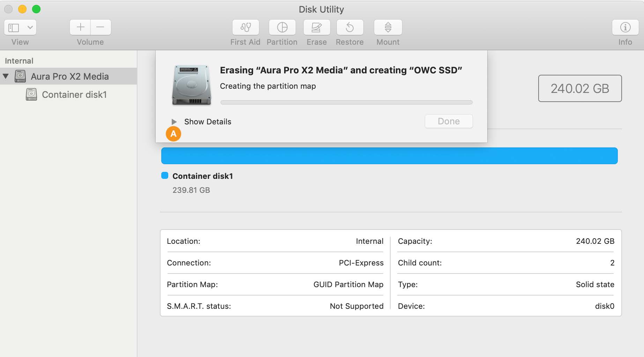644x357 pixels.
Task: Click the erase progress bar
Action: tap(346, 102)
